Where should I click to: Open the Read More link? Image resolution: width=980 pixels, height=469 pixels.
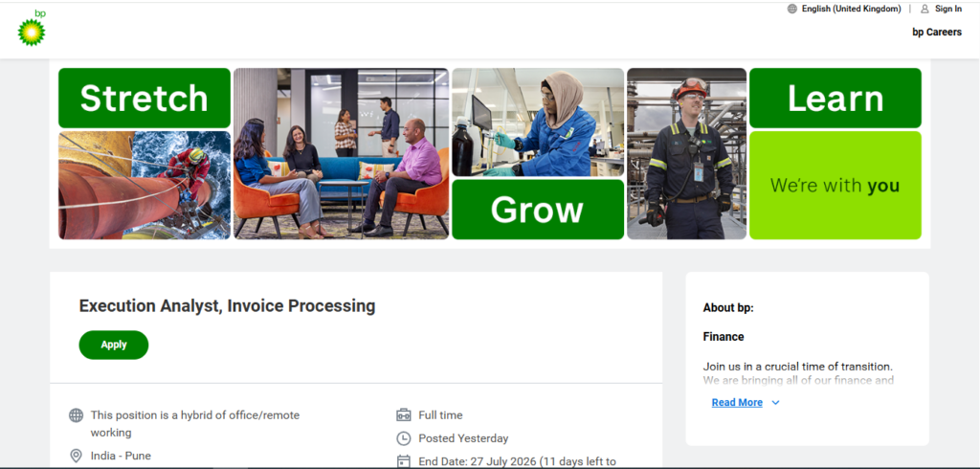click(737, 403)
